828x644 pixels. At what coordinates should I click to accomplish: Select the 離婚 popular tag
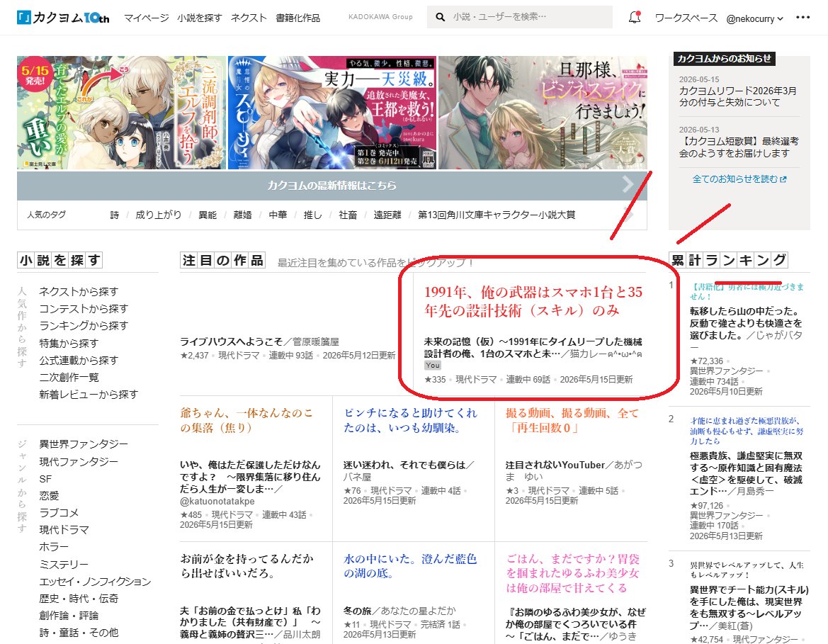coord(242,215)
